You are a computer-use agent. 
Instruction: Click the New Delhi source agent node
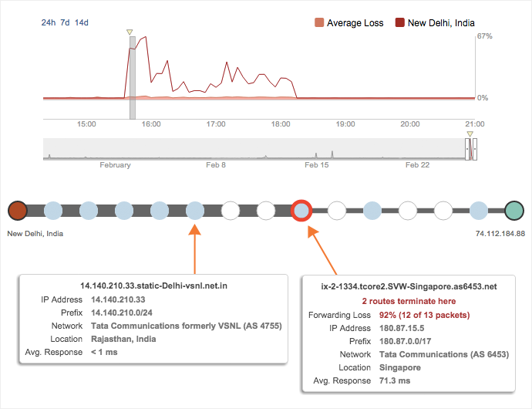(x=18, y=209)
